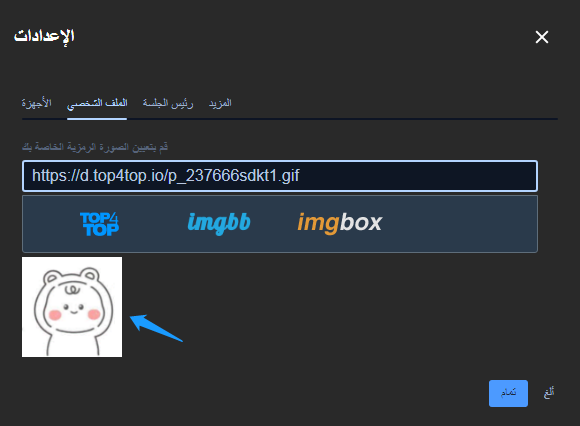Click the white X icon in the header

pos(542,37)
